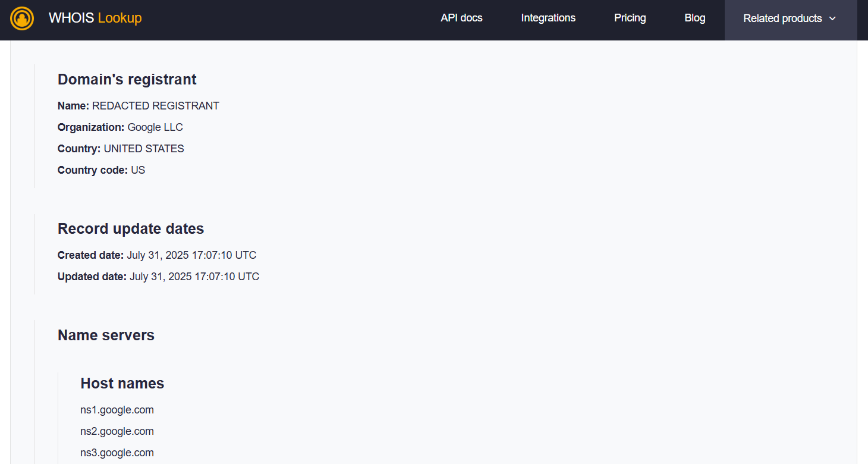
Task: Click the ns2.google.com host name
Action: (117, 431)
